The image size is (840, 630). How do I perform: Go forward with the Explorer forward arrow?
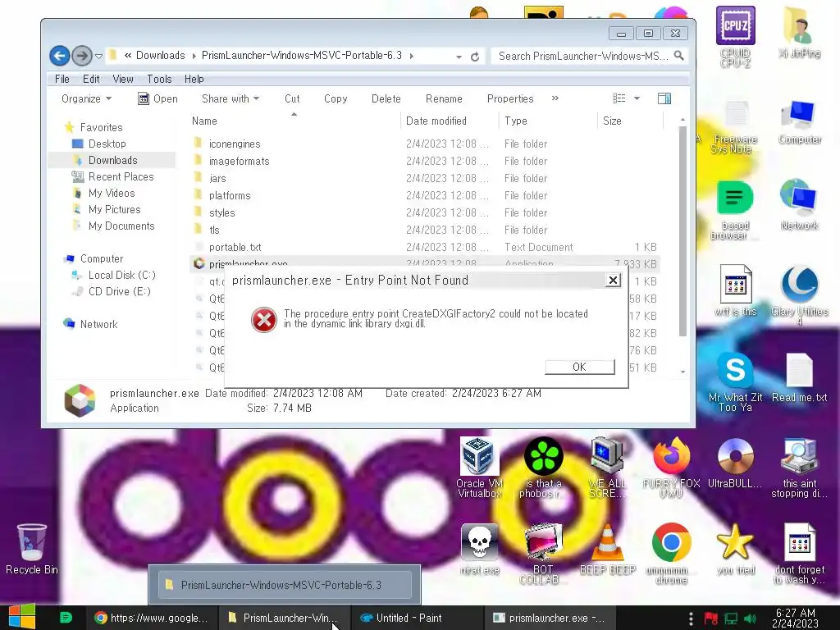coord(81,56)
